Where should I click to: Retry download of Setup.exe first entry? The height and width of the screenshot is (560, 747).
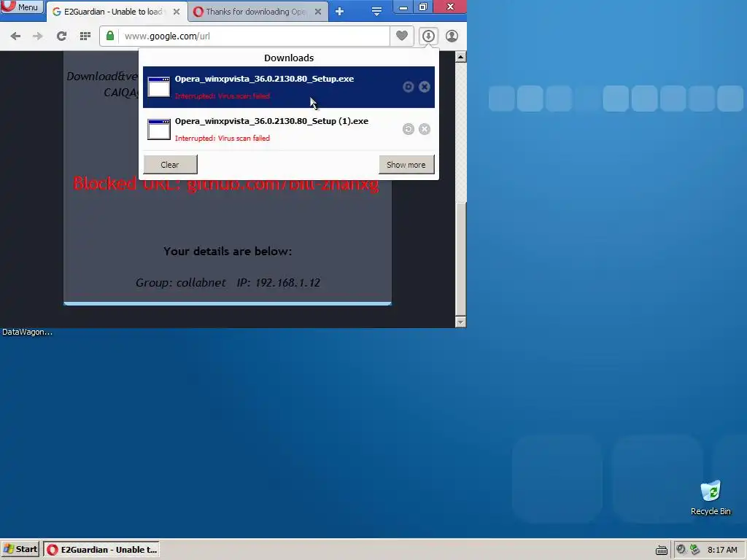tap(408, 87)
